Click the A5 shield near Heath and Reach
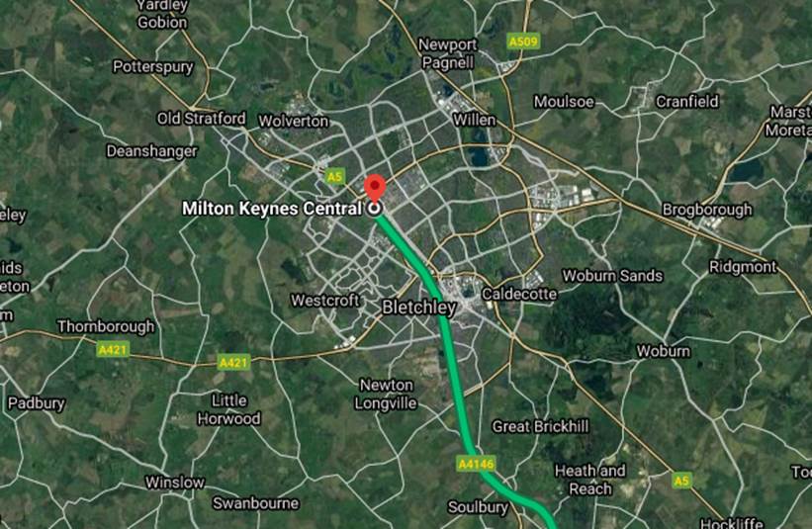Screen dimensions: 812x529 click(681, 481)
